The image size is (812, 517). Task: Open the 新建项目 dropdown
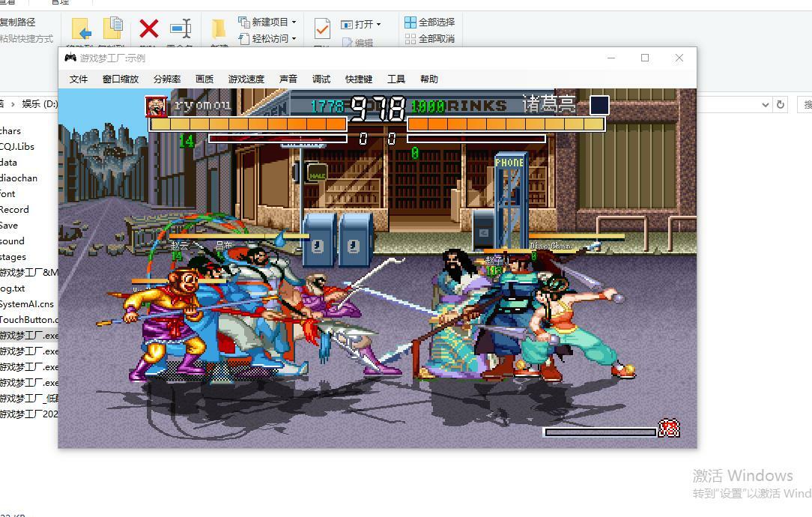[267, 22]
